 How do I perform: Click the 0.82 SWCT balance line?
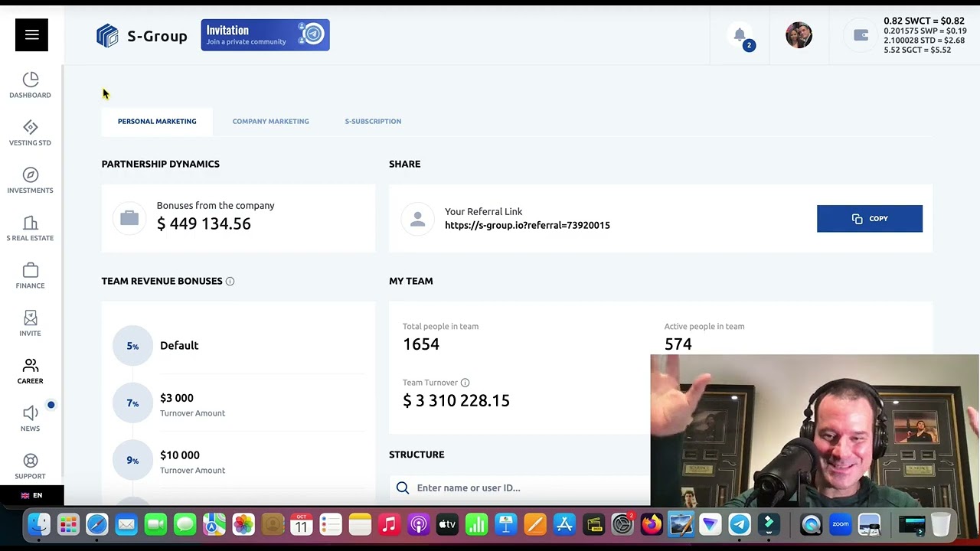point(924,21)
